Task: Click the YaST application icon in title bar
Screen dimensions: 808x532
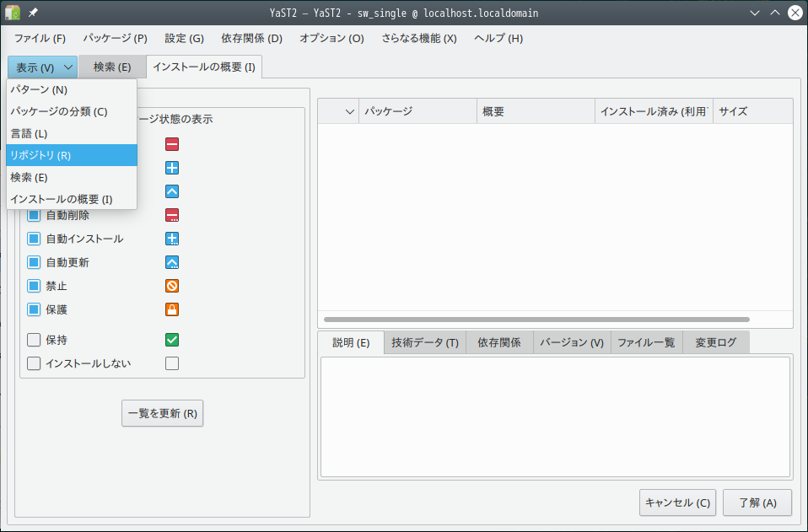Action: click(x=13, y=13)
